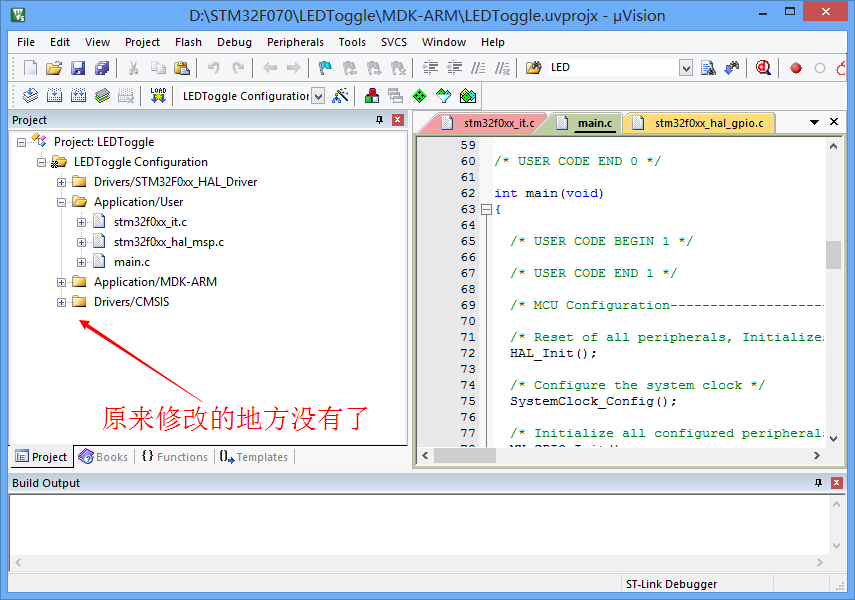Click the SystemClock_Config(); code line
Screen dimensions: 855x600
[593, 401]
